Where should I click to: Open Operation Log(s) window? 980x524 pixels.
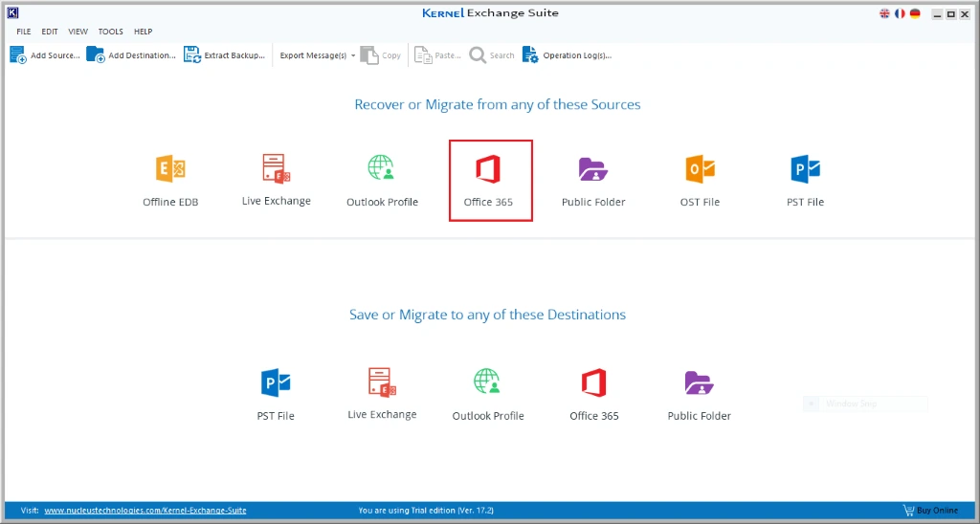click(567, 55)
